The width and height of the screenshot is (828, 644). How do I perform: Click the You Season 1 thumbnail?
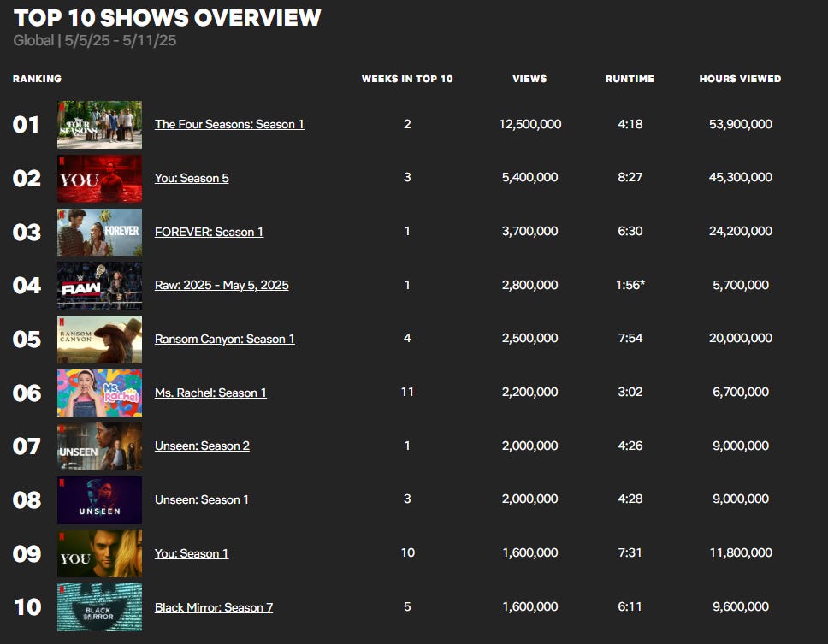(100, 553)
